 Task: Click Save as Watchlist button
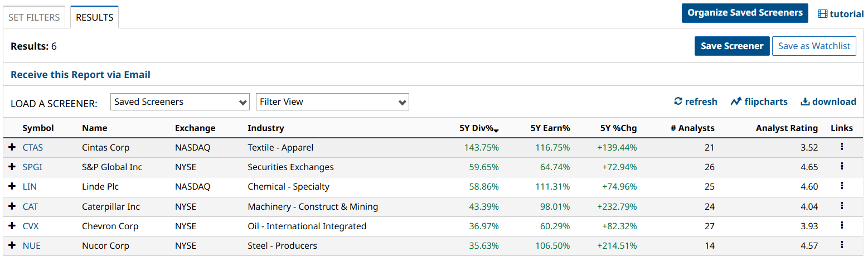pos(813,46)
